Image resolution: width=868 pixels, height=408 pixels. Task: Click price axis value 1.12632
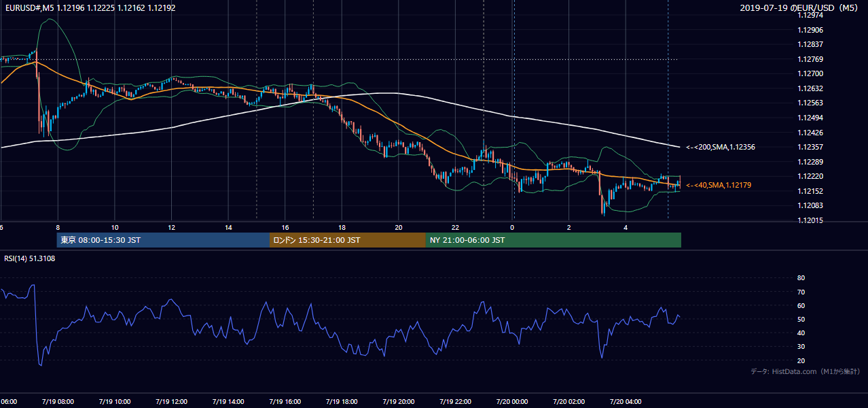pyautogui.click(x=810, y=88)
